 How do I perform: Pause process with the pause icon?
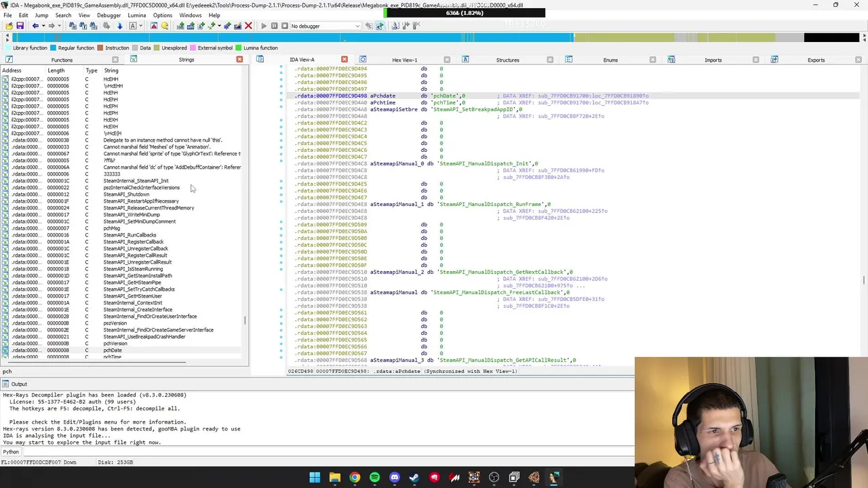(x=275, y=26)
